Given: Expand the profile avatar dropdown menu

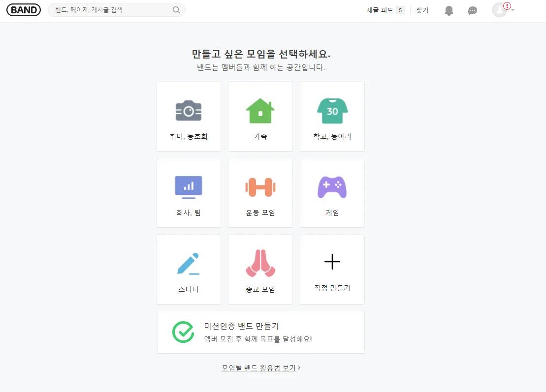Looking at the screenshot, I should [x=513, y=10].
